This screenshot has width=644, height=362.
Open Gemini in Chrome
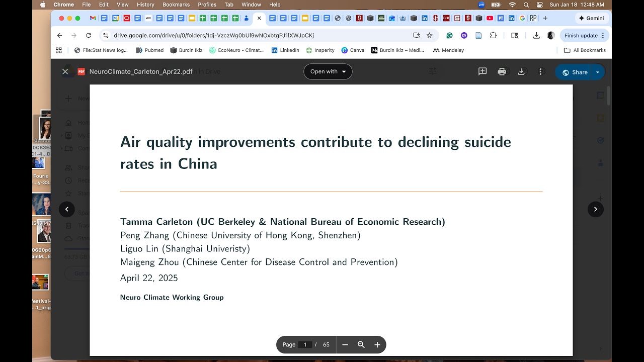(x=592, y=18)
